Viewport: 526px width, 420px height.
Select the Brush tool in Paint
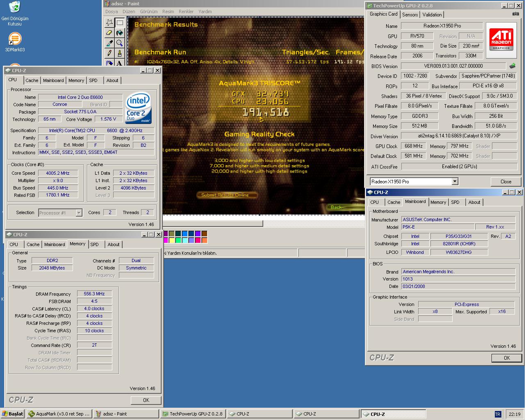[119, 53]
